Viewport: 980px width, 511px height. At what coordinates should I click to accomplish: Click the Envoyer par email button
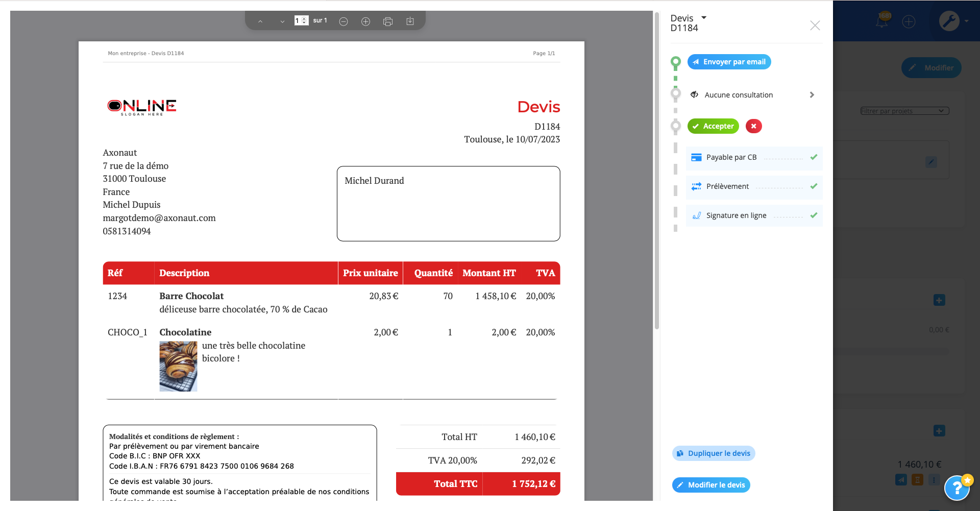[729, 61]
